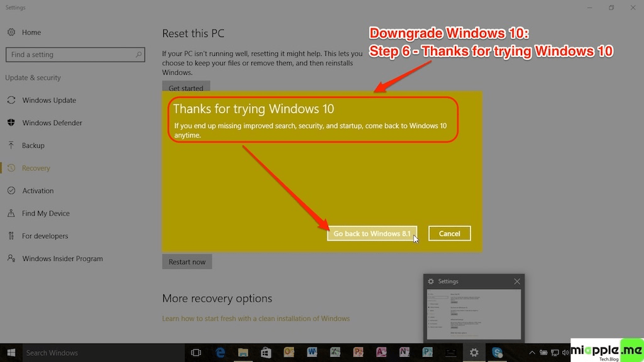Launch Microsoft Word from the taskbar
644x362 pixels.
(x=310, y=353)
